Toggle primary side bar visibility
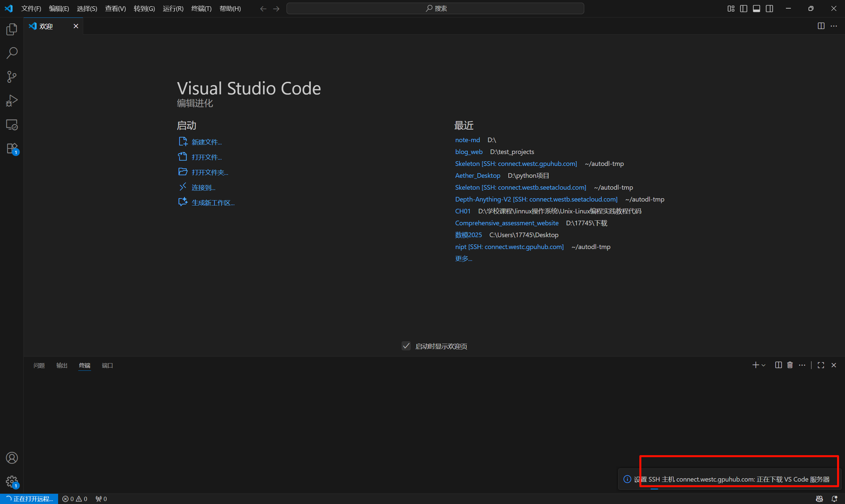 [743, 9]
